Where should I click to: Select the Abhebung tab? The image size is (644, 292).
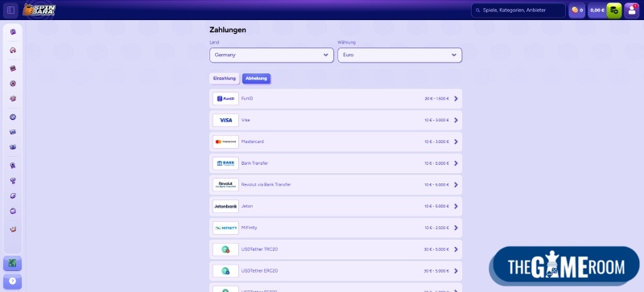[256, 79]
